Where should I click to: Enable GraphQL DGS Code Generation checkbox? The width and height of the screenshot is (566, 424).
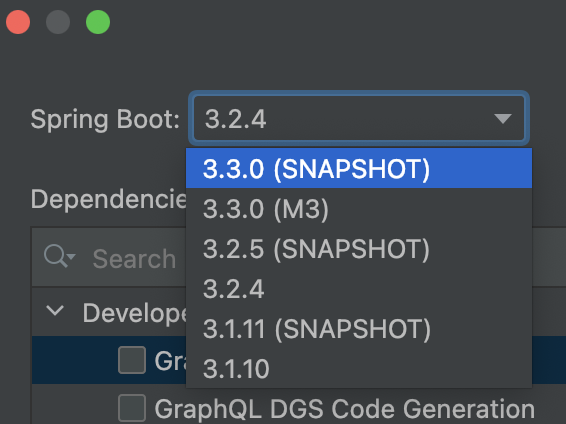(x=132, y=408)
